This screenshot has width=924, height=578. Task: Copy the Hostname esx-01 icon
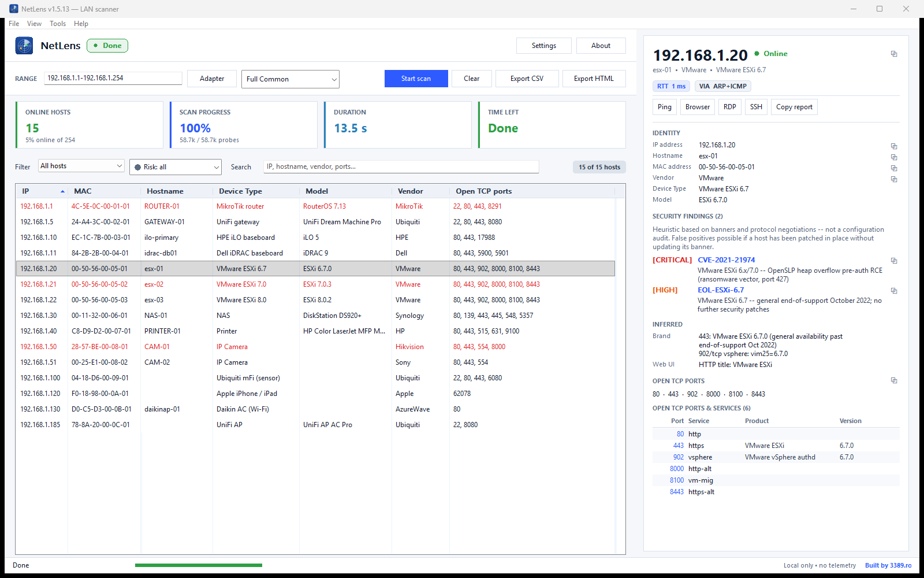click(894, 157)
